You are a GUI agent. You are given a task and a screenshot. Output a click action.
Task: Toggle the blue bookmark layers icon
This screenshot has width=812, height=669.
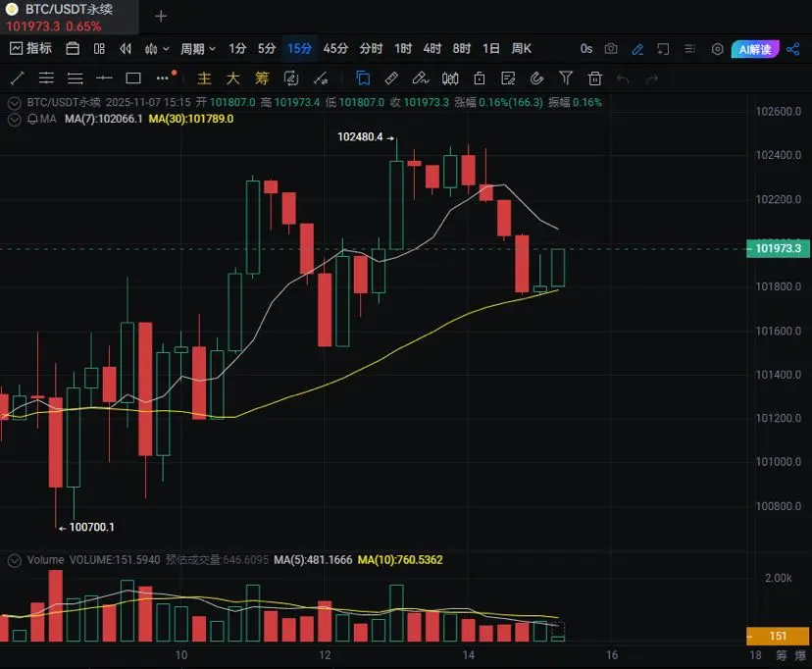click(363, 78)
